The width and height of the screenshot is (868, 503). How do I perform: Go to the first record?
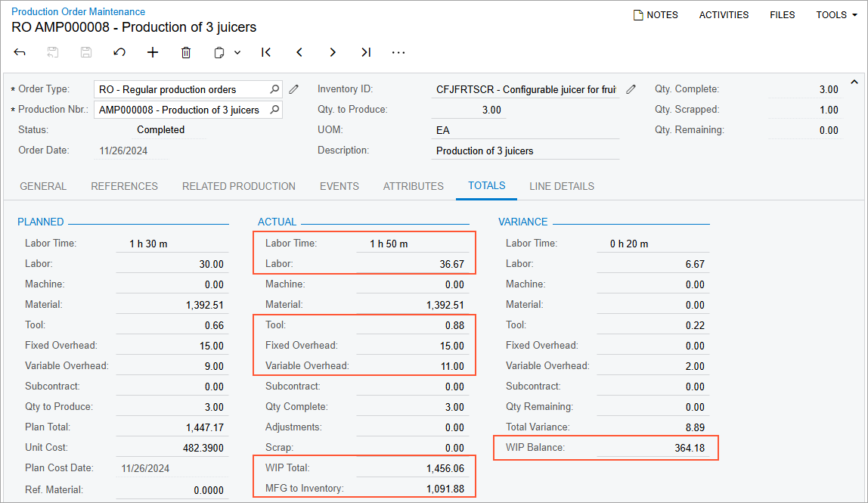click(266, 52)
